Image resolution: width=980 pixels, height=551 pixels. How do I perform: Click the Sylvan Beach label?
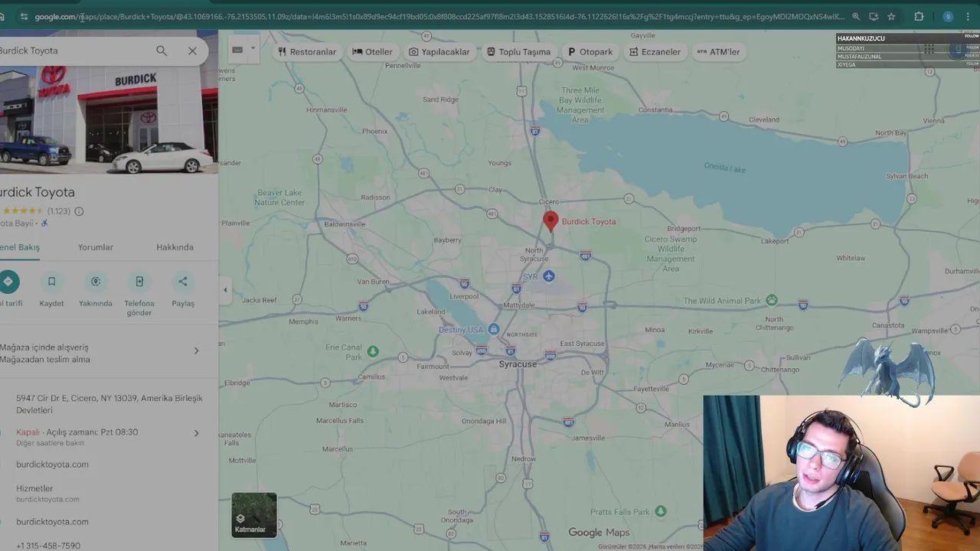tap(907, 176)
